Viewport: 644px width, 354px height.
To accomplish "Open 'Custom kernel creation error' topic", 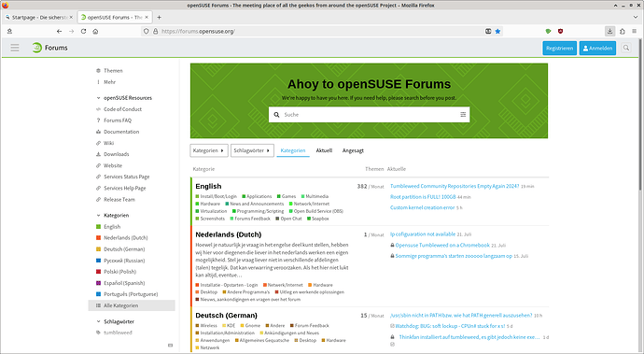I will 422,207.
